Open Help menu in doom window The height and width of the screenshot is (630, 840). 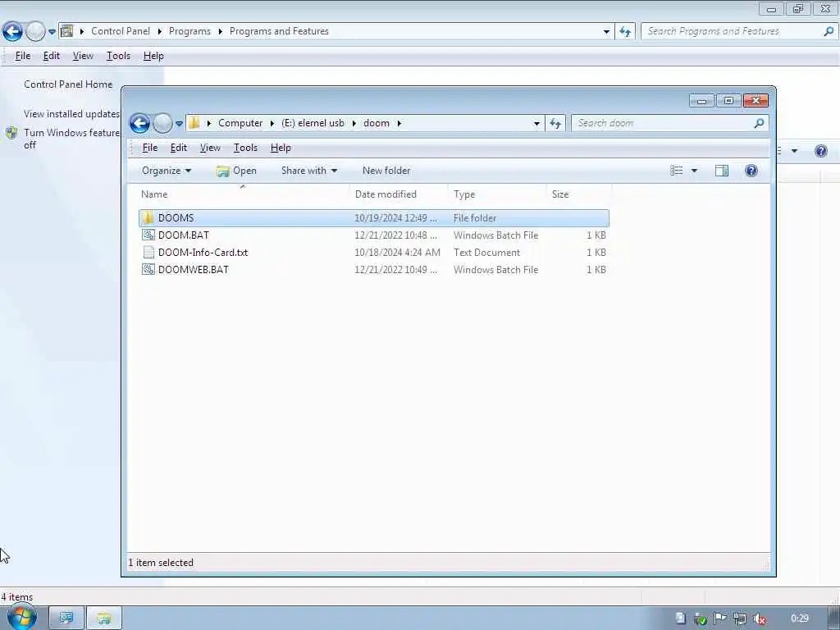click(281, 148)
